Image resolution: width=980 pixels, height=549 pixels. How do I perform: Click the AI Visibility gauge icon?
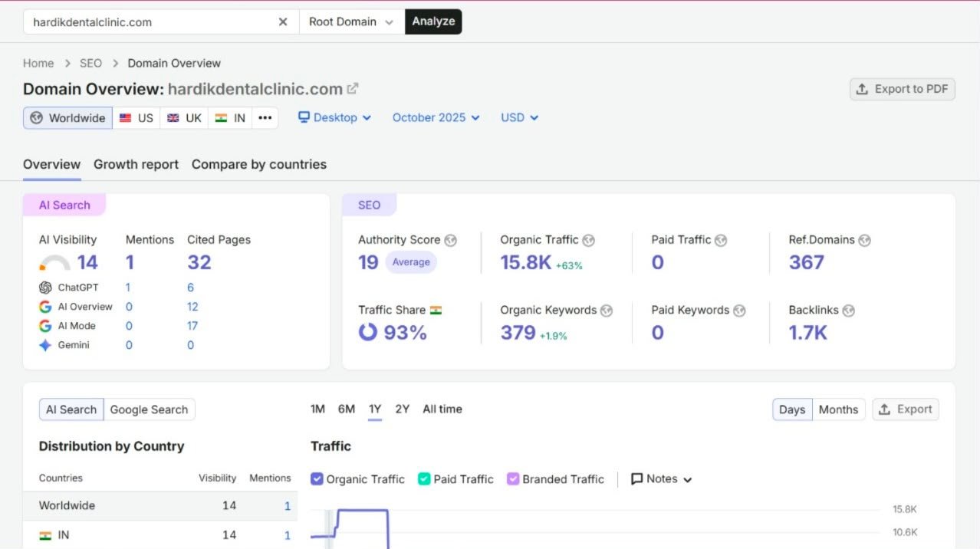pos(54,264)
